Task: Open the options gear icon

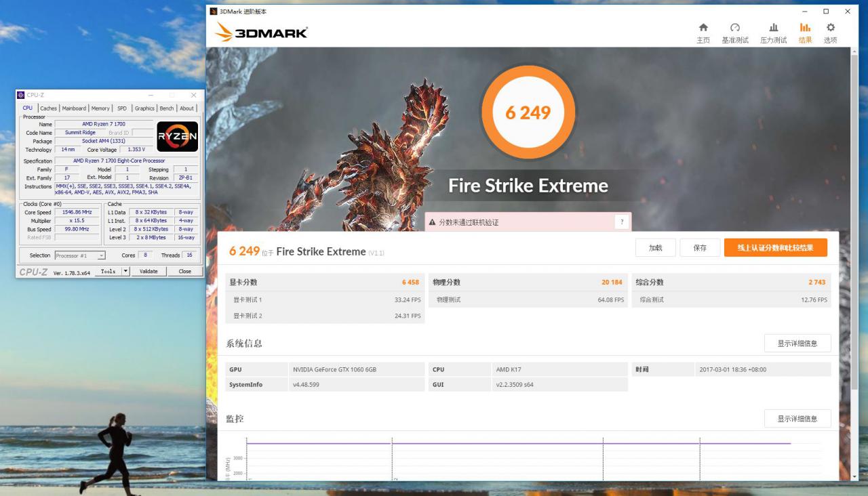Action: (x=831, y=28)
